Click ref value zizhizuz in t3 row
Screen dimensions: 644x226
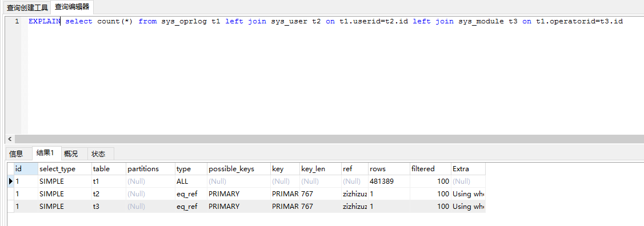(x=355, y=207)
